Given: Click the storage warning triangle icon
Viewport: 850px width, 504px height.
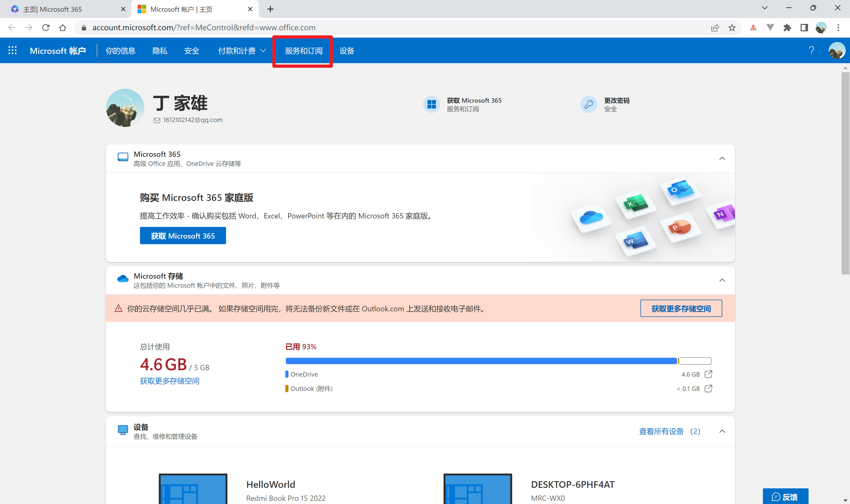Looking at the screenshot, I should click(118, 308).
